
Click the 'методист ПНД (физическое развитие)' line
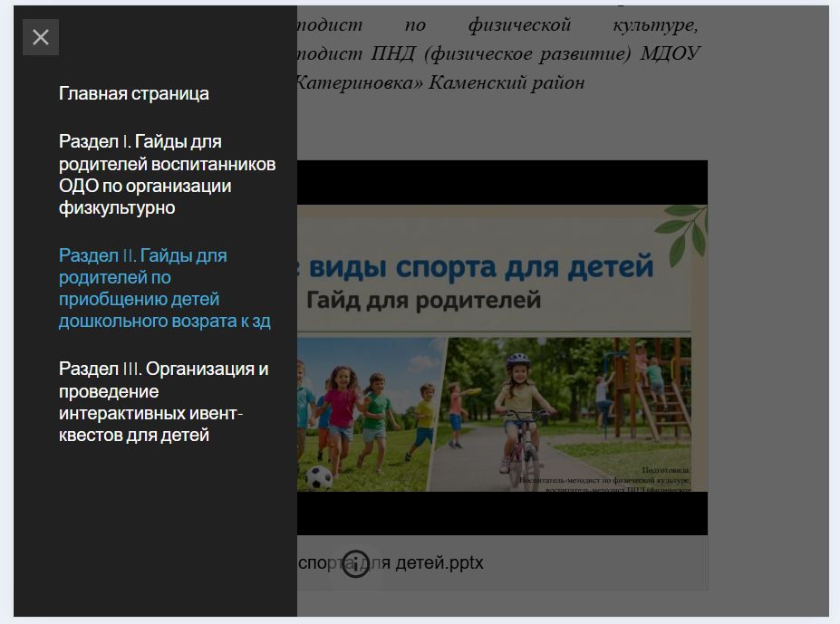point(498,53)
